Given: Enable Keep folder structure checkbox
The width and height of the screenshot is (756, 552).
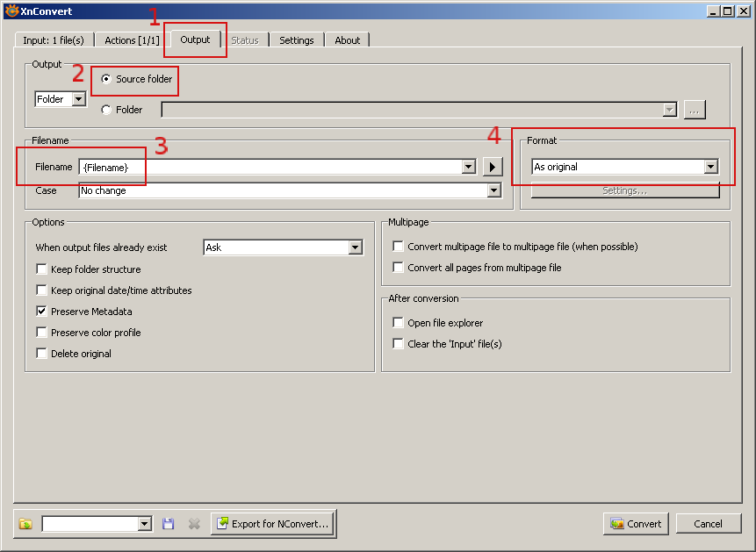Looking at the screenshot, I should pyautogui.click(x=42, y=269).
